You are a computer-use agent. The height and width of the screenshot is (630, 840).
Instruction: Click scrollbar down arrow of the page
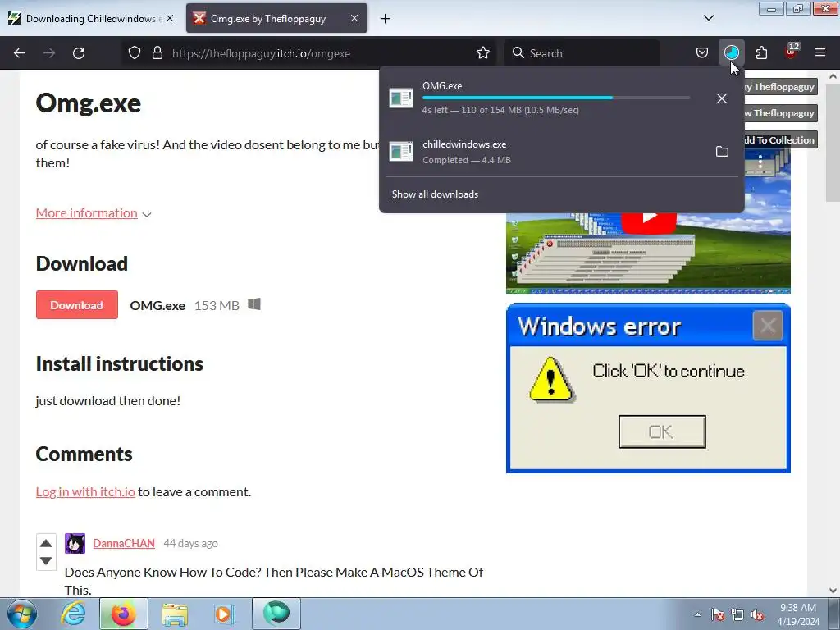(832, 591)
